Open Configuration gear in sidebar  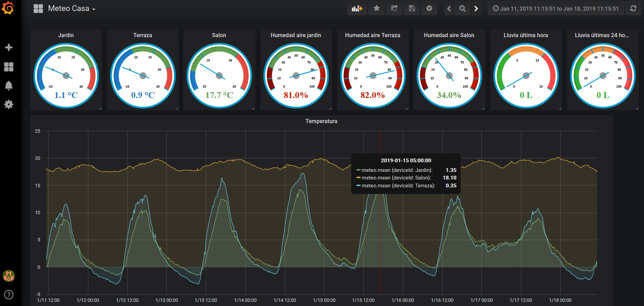tap(9, 105)
